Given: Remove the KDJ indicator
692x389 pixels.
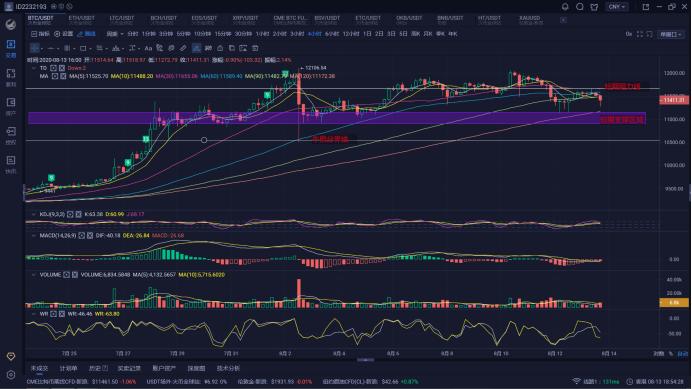Looking at the screenshot, I should pos(78,214).
